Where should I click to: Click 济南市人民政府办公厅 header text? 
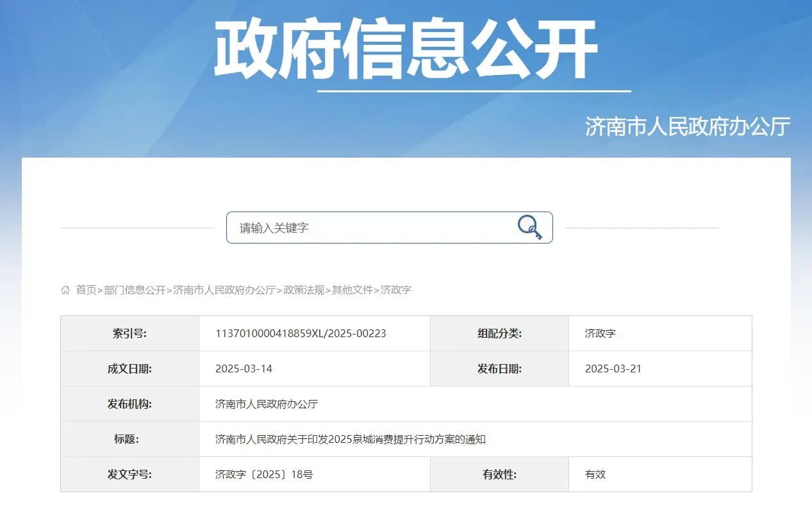[688, 126]
